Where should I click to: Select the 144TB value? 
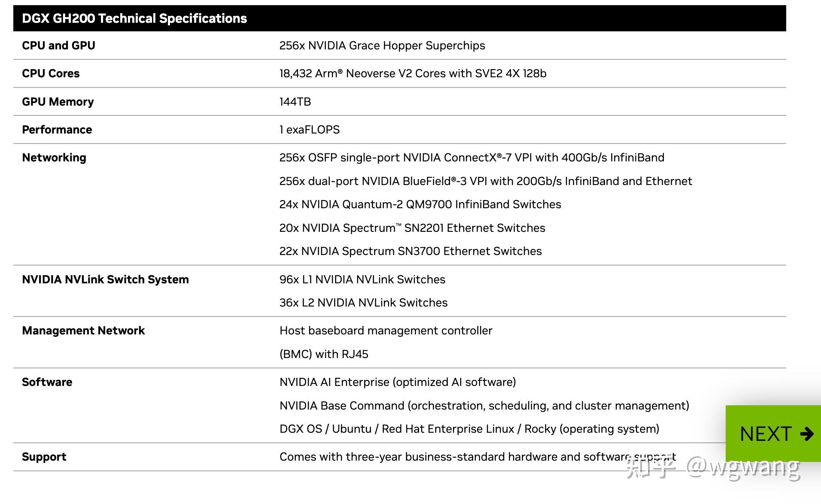[x=295, y=102]
